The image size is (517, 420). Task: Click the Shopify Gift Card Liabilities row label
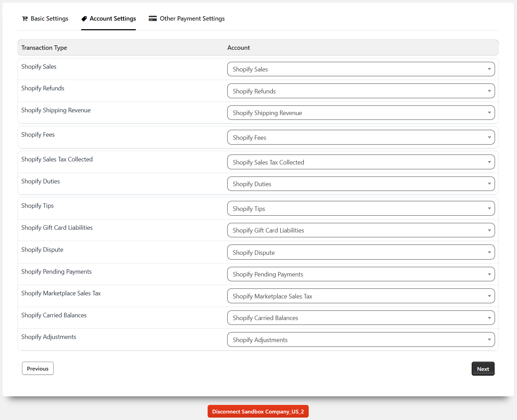point(57,228)
